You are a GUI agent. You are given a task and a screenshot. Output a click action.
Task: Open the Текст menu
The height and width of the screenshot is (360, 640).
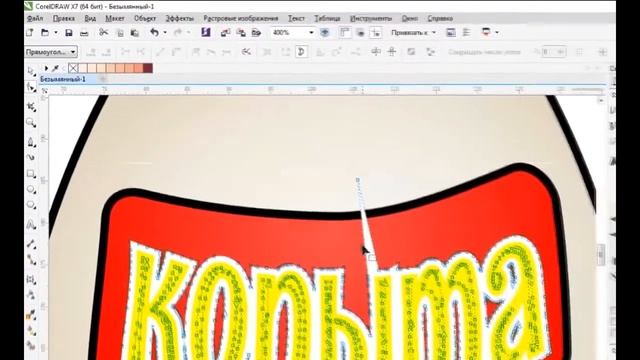(296, 18)
